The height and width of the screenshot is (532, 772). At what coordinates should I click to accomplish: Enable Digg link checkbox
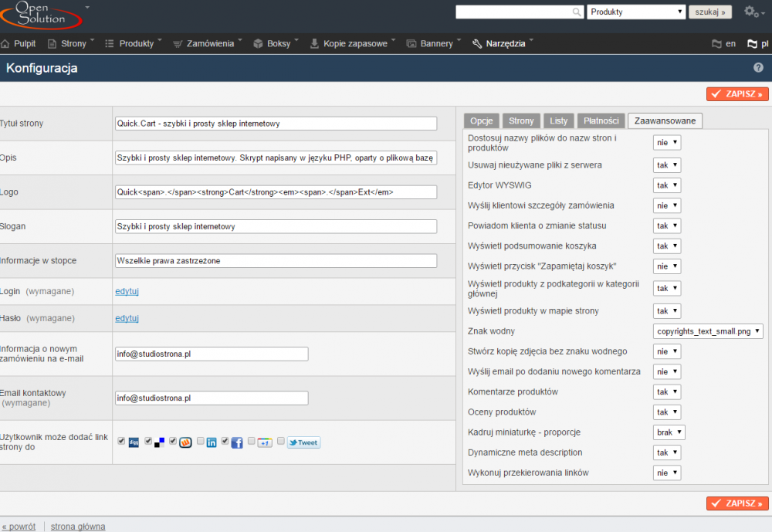pyautogui.click(x=121, y=441)
